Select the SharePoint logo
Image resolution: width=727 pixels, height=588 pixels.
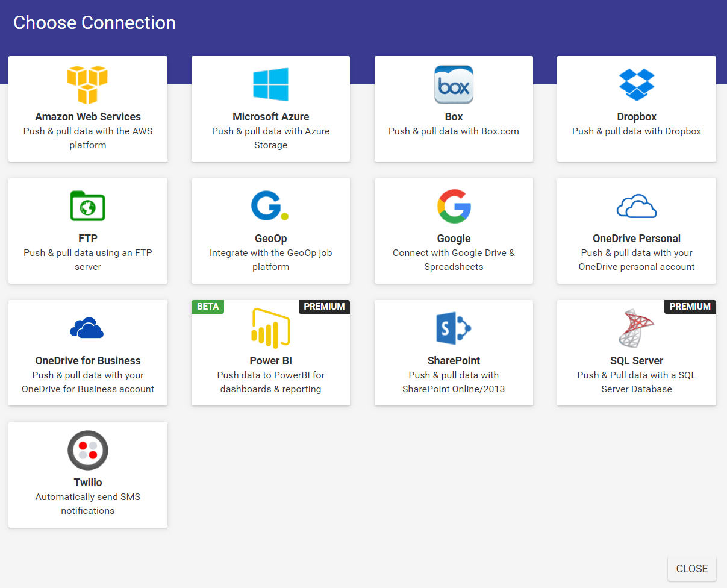pos(454,328)
